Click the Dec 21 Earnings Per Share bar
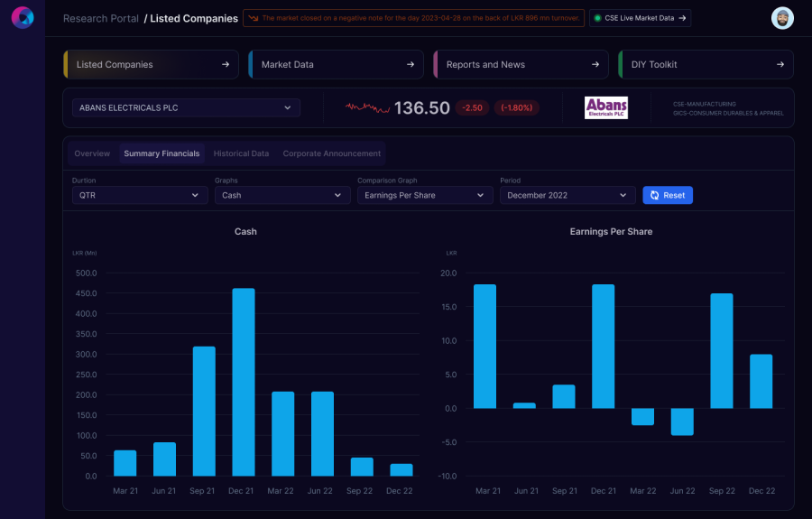The width and height of the screenshot is (812, 519). 604,346
